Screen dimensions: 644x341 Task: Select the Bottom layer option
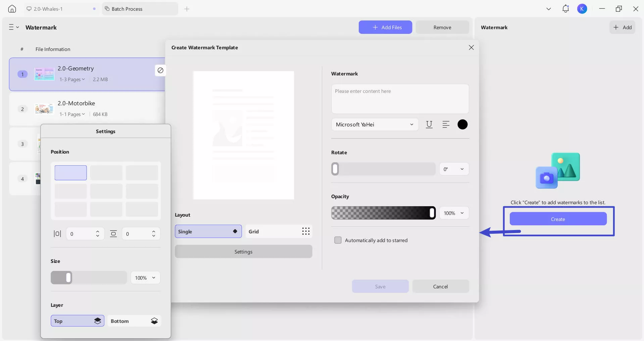pos(134,321)
